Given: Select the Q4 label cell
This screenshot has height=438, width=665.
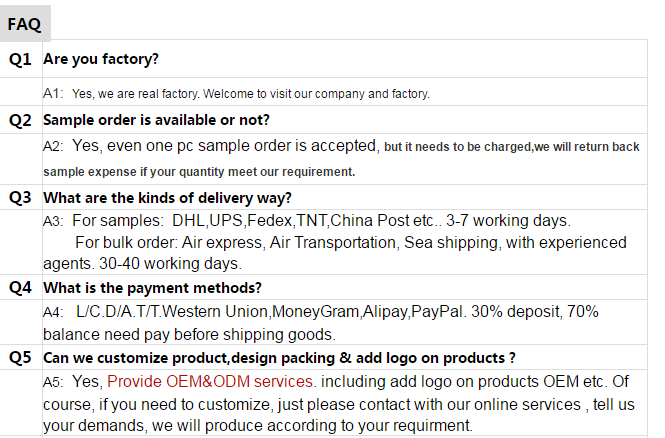Looking at the screenshot, I should (20, 287).
